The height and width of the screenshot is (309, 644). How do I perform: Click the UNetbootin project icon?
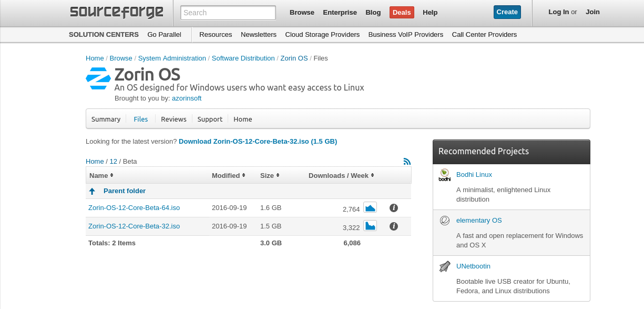pyautogui.click(x=445, y=266)
